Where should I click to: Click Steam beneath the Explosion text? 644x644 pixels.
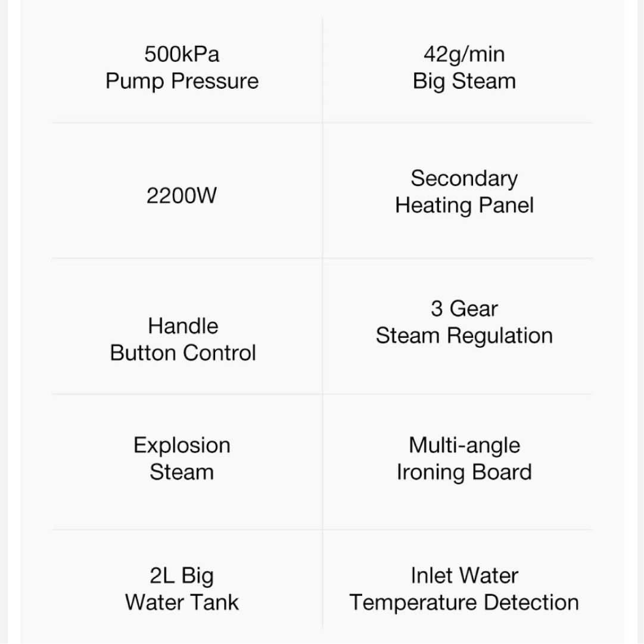click(182, 472)
